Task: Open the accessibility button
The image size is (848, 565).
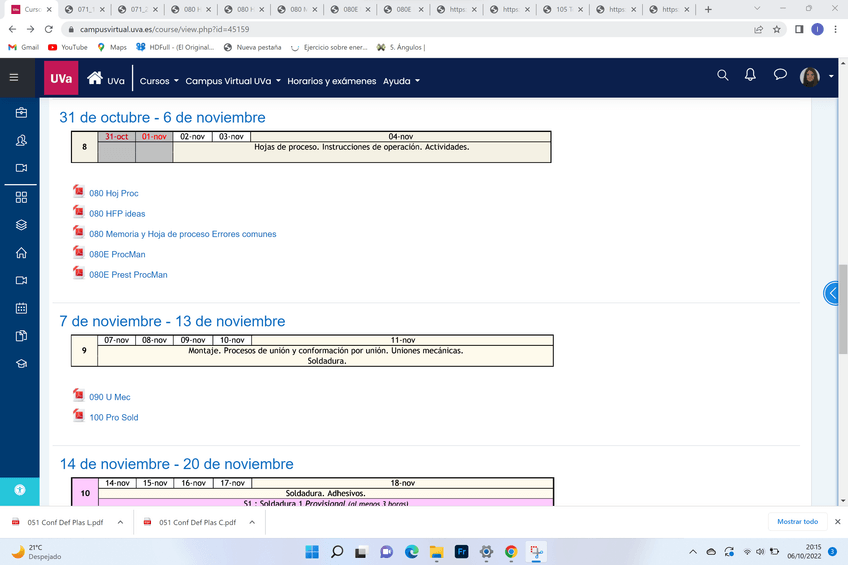Action: 20,490
